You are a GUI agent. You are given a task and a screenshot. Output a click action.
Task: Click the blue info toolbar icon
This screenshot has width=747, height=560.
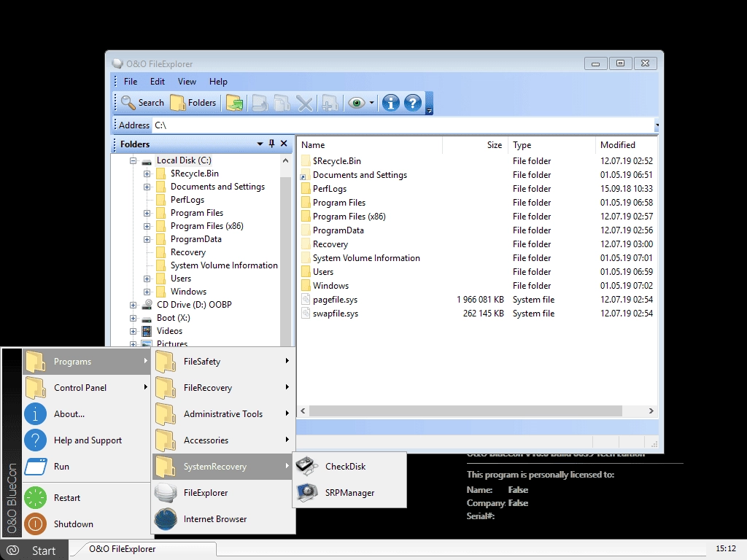pyautogui.click(x=391, y=102)
